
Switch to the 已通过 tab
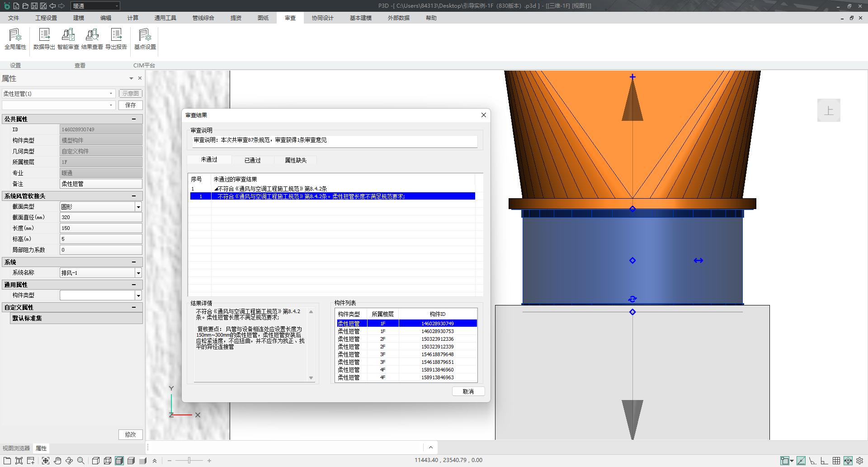pyautogui.click(x=252, y=160)
